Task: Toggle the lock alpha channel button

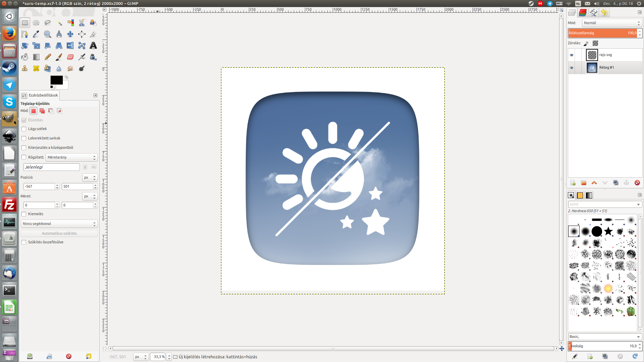Action: click(595, 43)
